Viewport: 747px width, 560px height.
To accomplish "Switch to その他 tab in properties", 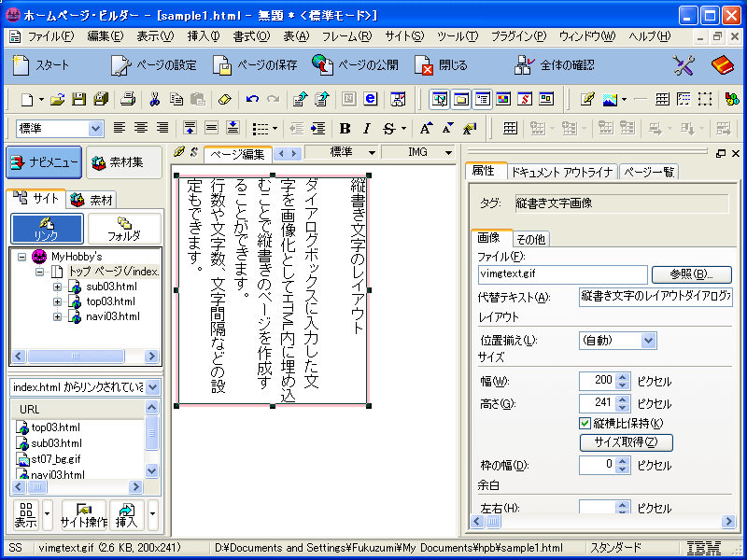I will point(531,239).
